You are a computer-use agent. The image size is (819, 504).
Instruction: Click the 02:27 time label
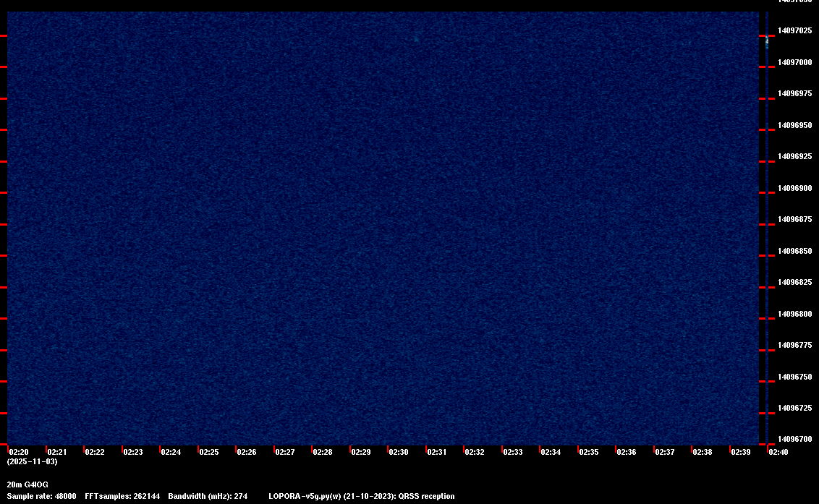coord(284,452)
